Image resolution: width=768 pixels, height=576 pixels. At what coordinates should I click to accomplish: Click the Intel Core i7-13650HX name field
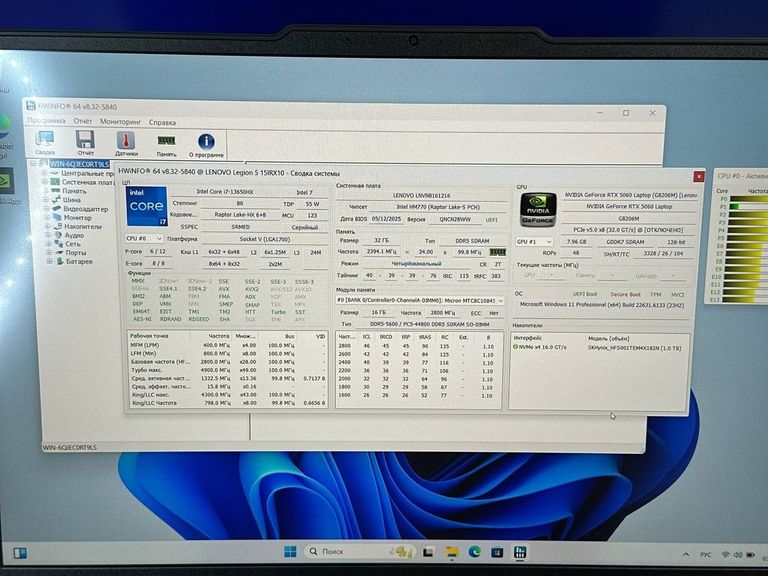(x=224, y=192)
